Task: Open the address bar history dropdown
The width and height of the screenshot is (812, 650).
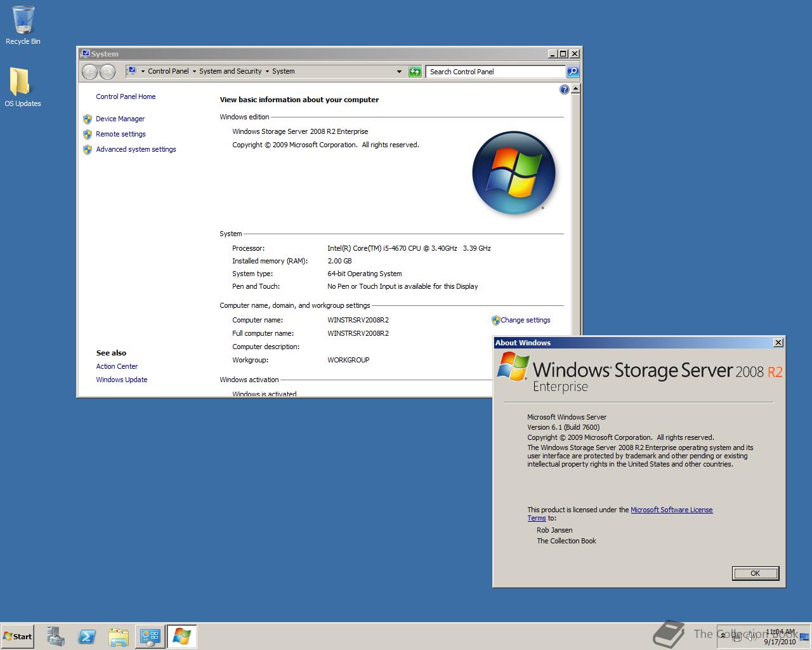Action: click(x=399, y=72)
